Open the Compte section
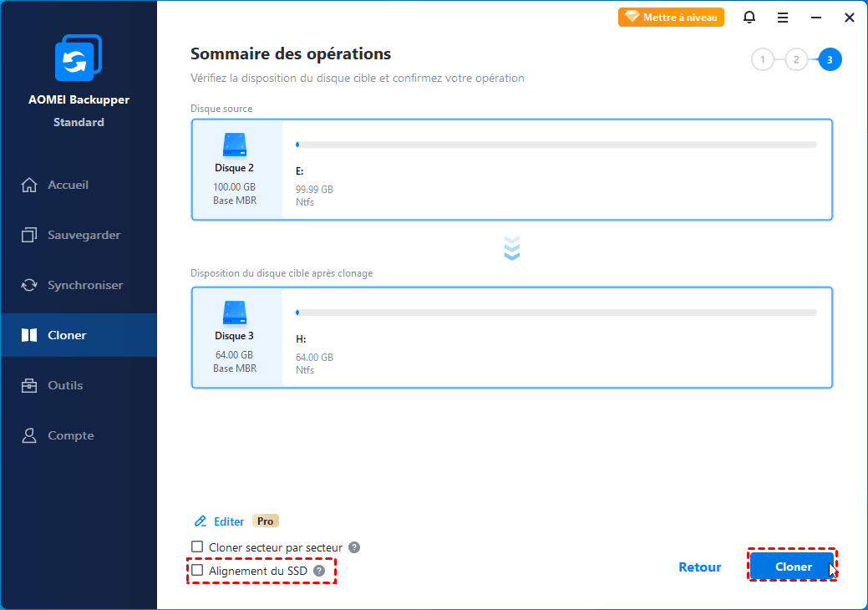 click(79, 435)
